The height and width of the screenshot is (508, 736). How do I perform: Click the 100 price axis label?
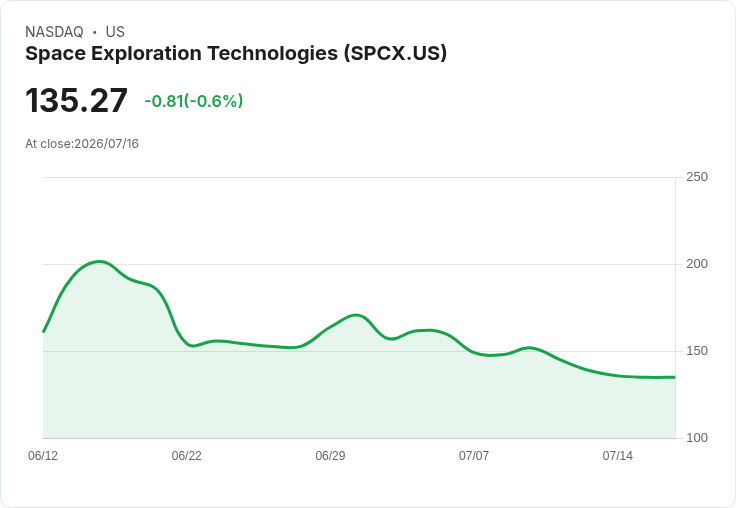click(697, 438)
